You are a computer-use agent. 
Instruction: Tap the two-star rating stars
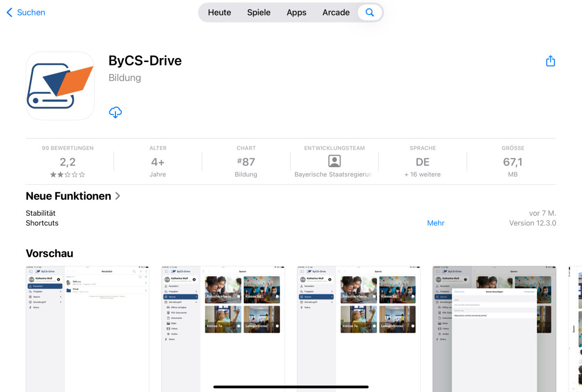[67, 174]
